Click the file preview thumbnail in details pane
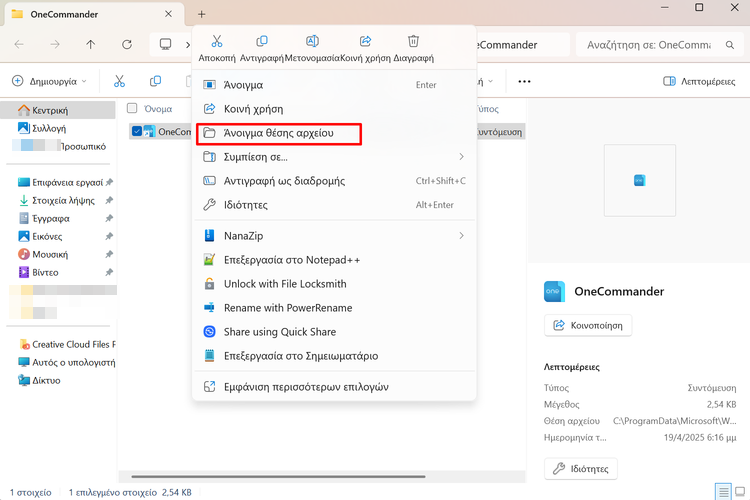Viewport: 750px width, 500px height. point(640,180)
